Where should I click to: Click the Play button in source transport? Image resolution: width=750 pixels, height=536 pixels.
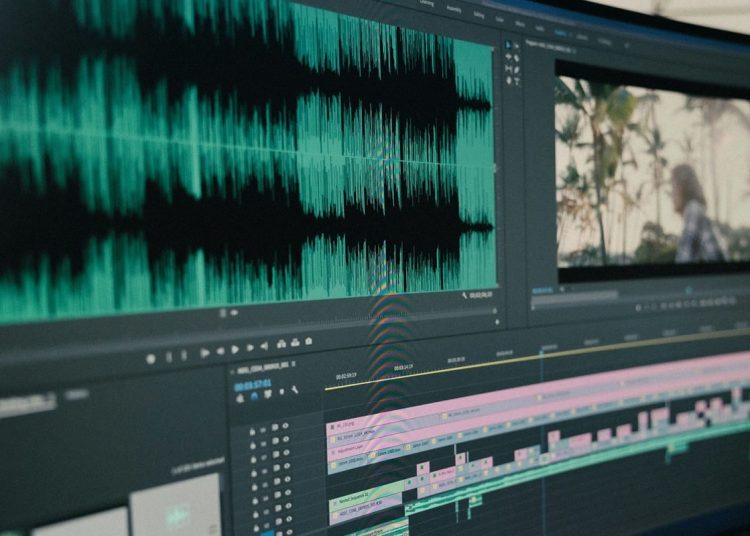(235, 350)
